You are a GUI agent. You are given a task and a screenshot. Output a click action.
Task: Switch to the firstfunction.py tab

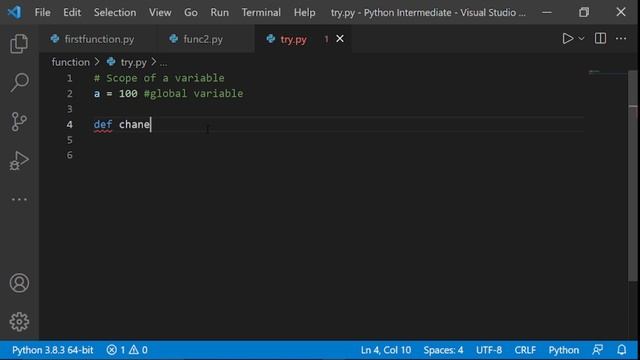click(x=99, y=39)
